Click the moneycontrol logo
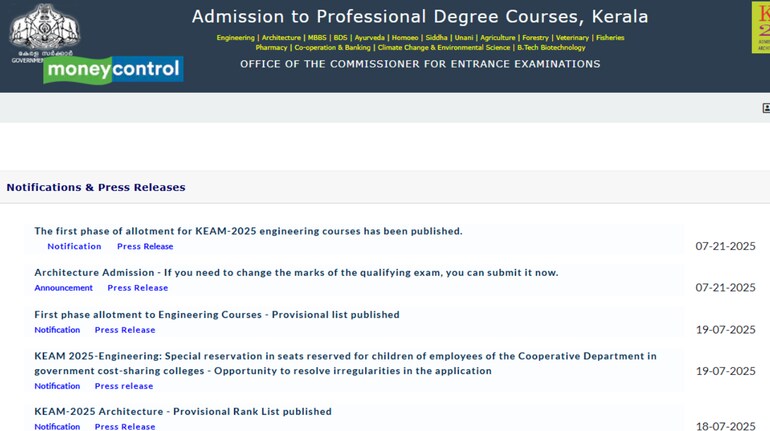The height and width of the screenshot is (431, 770). [x=112, y=70]
